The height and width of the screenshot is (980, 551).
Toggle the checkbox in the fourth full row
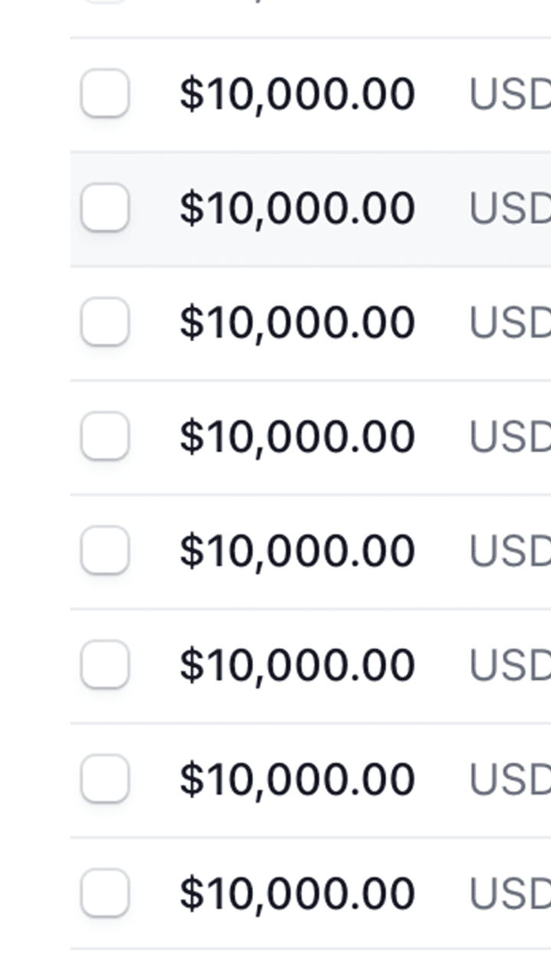tap(105, 436)
